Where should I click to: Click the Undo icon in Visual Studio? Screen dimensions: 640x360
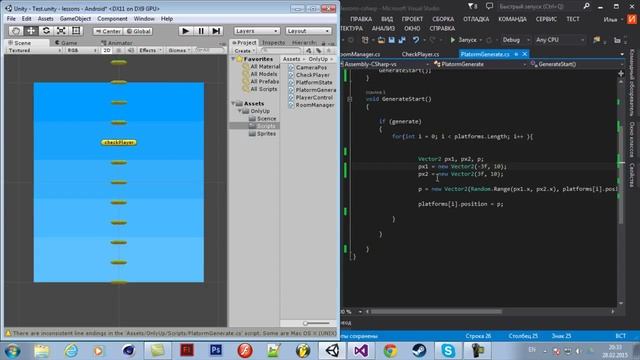tap(416, 40)
